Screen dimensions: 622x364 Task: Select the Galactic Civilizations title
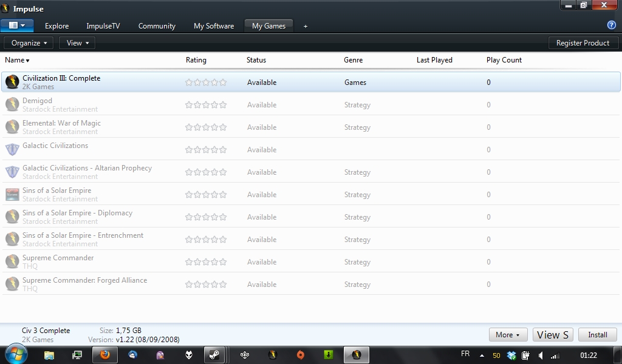[55, 146]
